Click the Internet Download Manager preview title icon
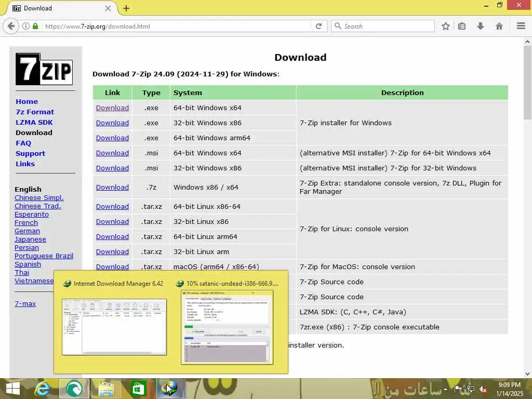The height and width of the screenshot is (399, 532). pos(67,283)
